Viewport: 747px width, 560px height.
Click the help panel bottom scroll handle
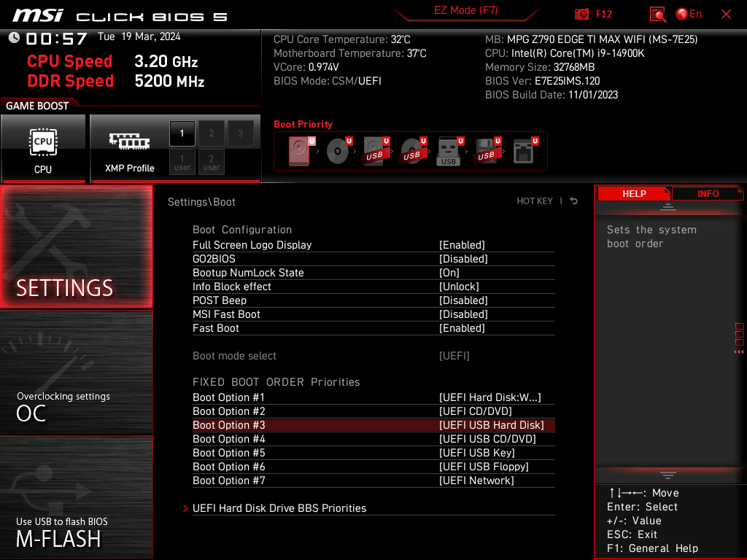coord(668,475)
